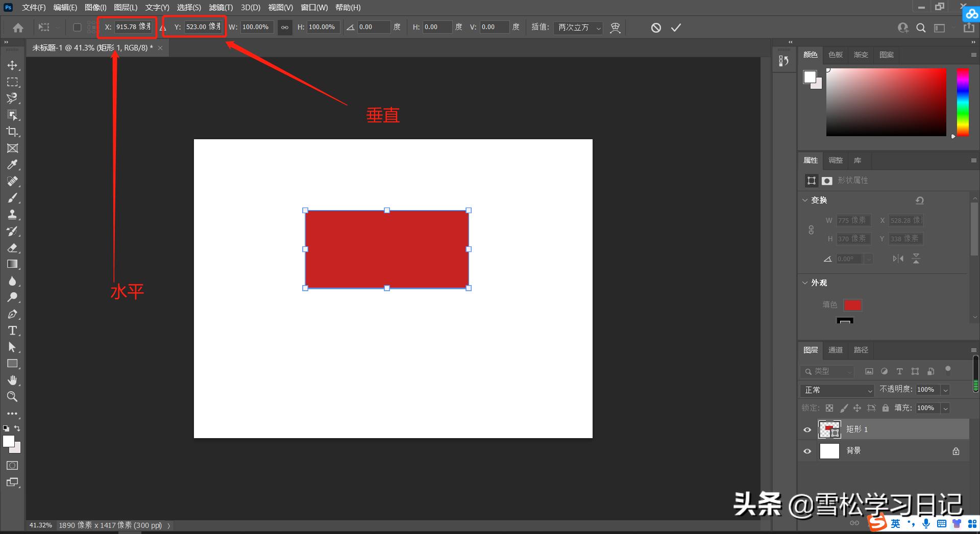The width and height of the screenshot is (980, 534).
Task: Open the layer blend mode 正常 dropdown
Action: click(838, 390)
